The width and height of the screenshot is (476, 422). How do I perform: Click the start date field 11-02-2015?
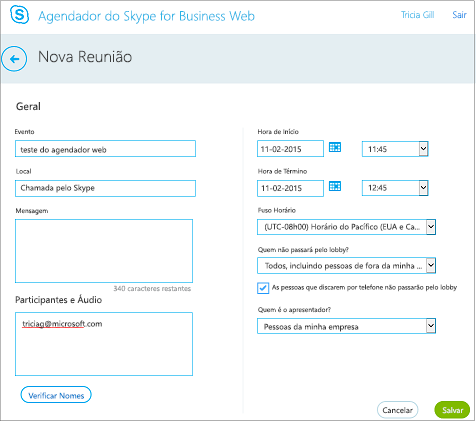pos(290,149)
